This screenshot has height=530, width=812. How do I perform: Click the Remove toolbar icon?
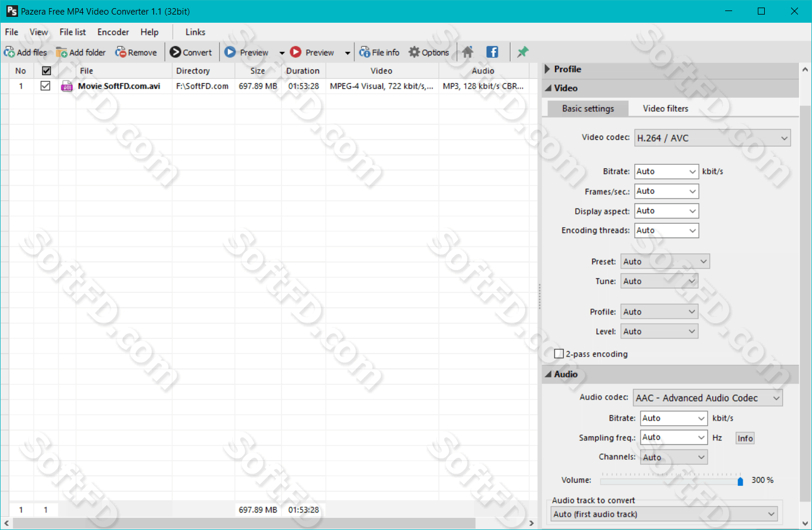[121, 52]
